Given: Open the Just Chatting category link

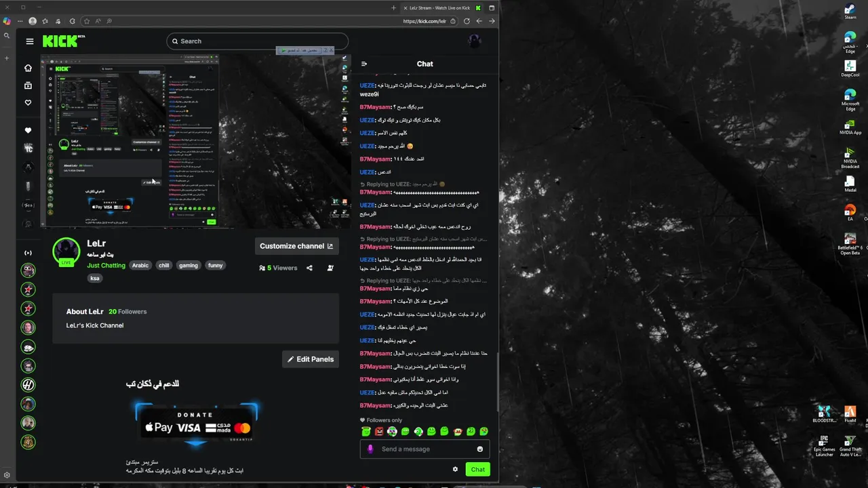Looking at the screenshot, I should pos(106,266).
